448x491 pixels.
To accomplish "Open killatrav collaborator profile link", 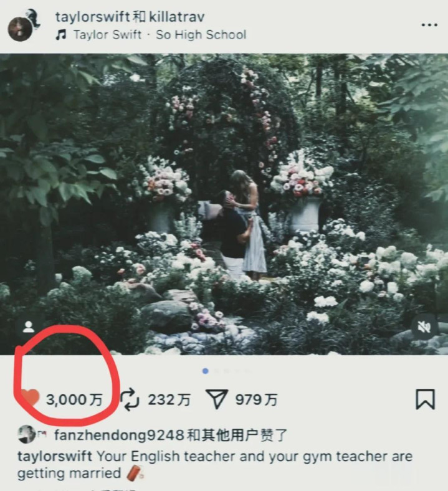I will point(177,17).
